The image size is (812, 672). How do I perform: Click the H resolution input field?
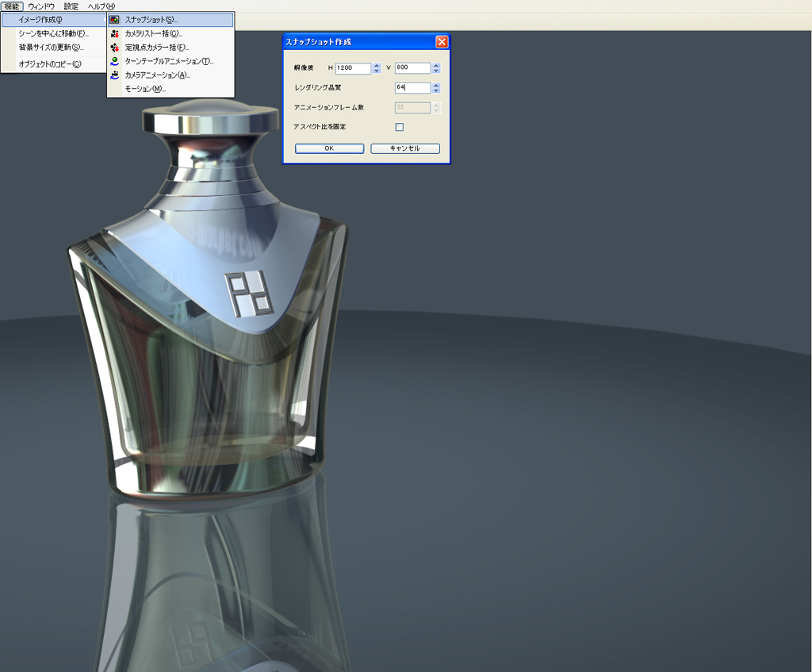coord(353,68)
